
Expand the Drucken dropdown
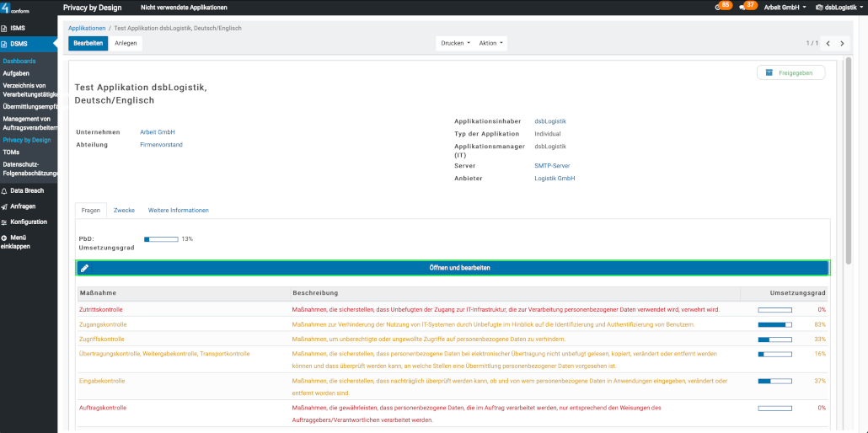point(455,43)
